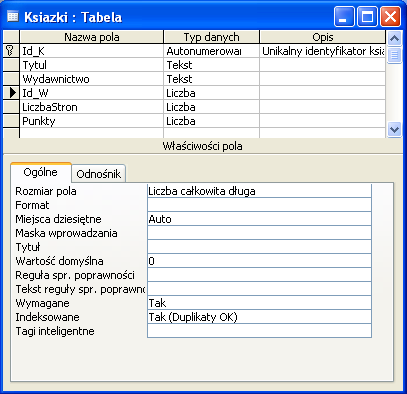Open the Liczba data type for Punkty
The image size is (407, 394).
point(211,121)
